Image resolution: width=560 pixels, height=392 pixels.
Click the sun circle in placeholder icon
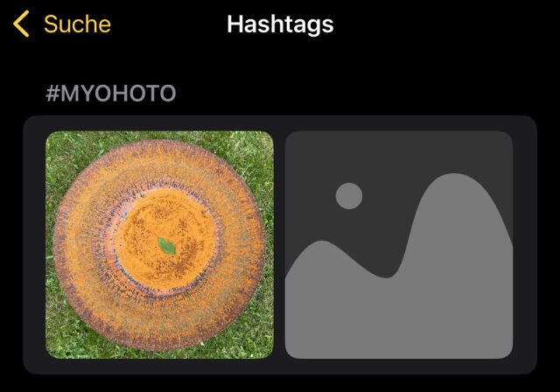coord(349,196)
